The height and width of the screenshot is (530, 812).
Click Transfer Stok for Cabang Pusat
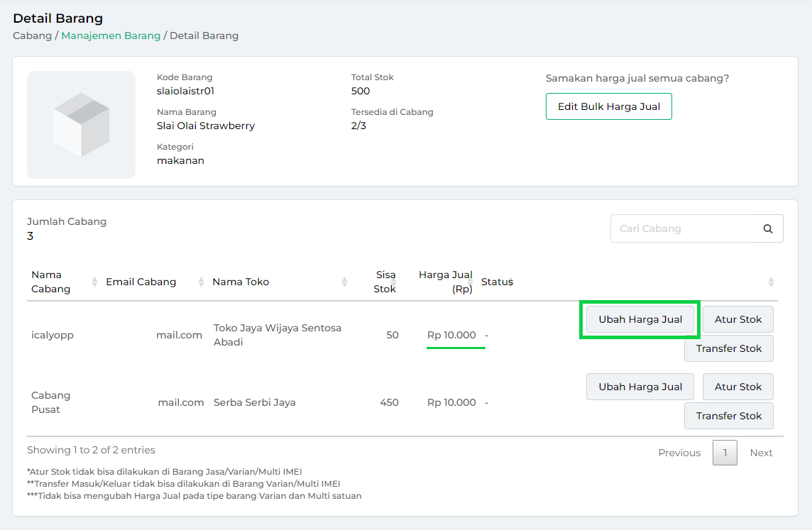click(x=729, y=416)
